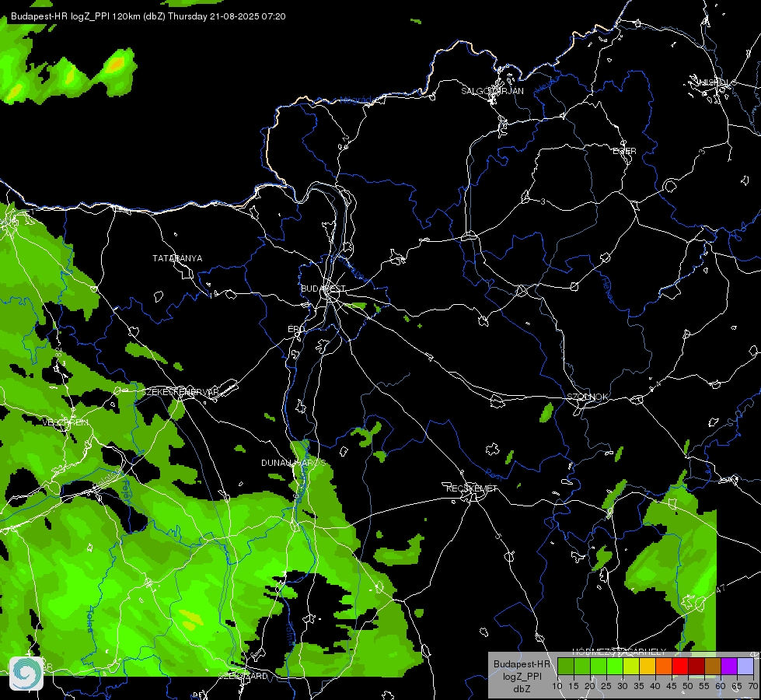Viewport: 761px width, 700px height.
Task: Pick the 55-60 dBZ brown swatch
Action: point(713,666)
